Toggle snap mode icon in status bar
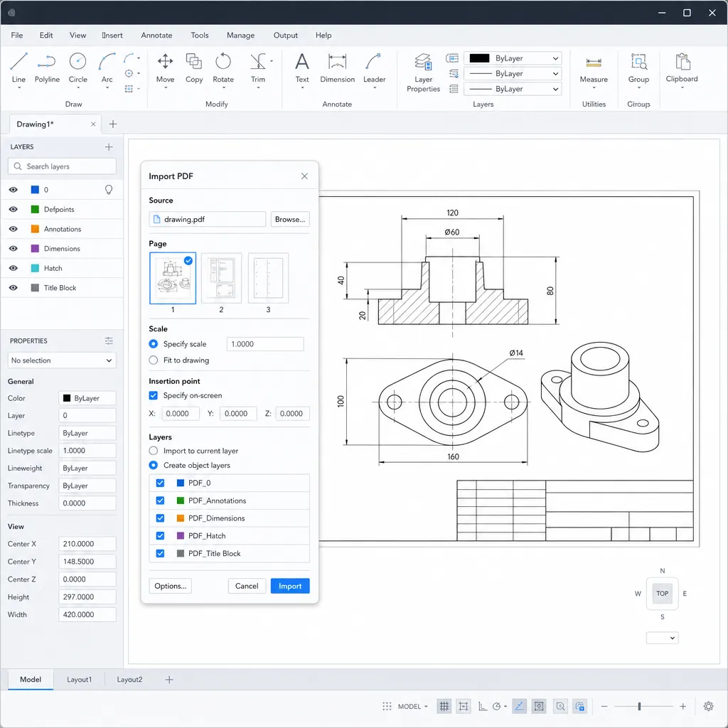The image size is (728, 728). (x=464, y=706)
